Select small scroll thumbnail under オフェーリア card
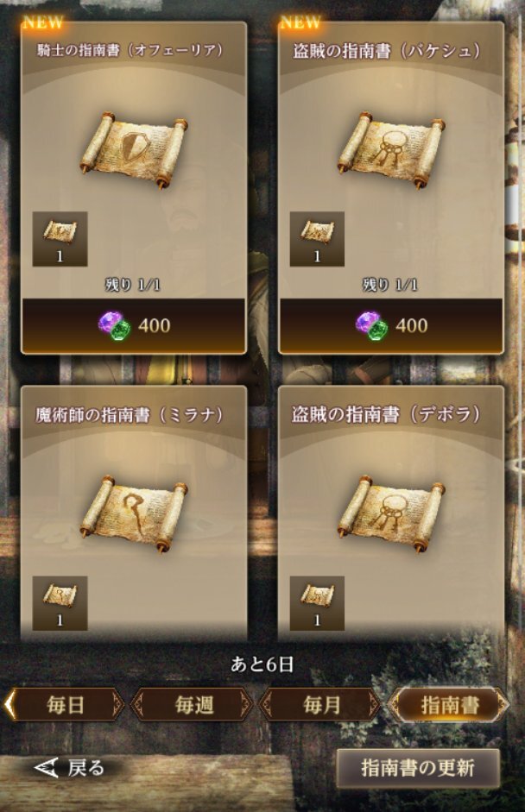525x812 pixels. [60, 239]
